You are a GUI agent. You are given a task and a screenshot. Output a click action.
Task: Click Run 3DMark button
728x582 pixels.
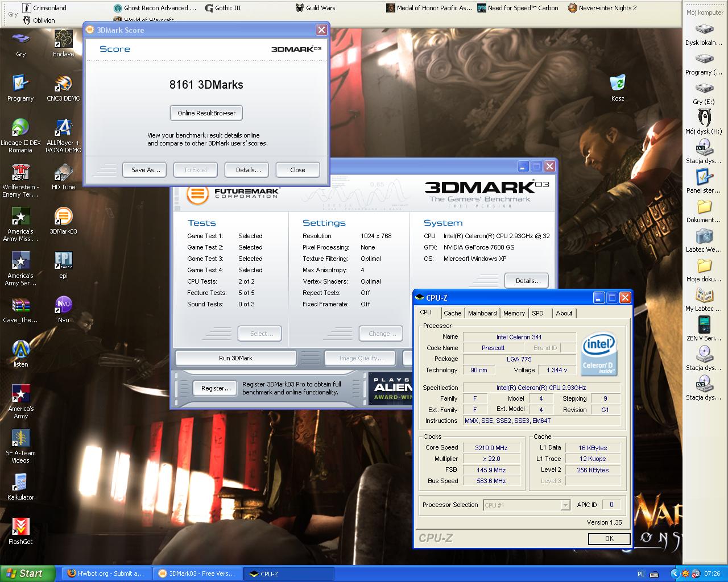click(x=235, y=358)
